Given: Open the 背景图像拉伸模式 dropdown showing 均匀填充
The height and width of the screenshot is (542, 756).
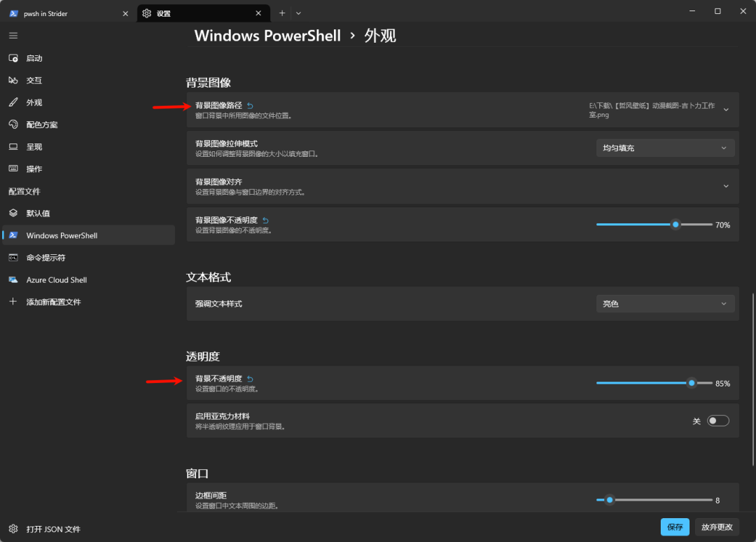Looking at the screenshot, I should pyautogui.click(x=666, y=148).
